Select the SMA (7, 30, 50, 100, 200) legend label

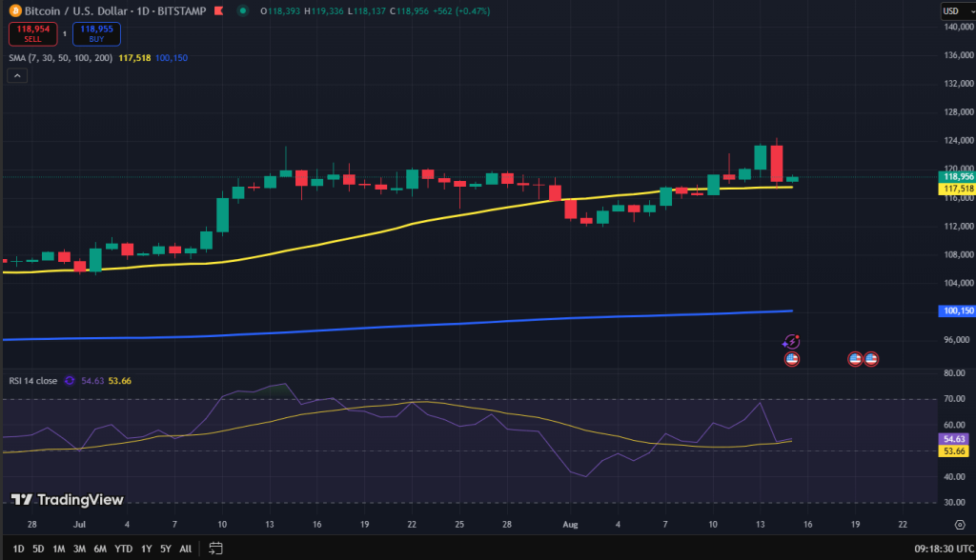(60, 58)
